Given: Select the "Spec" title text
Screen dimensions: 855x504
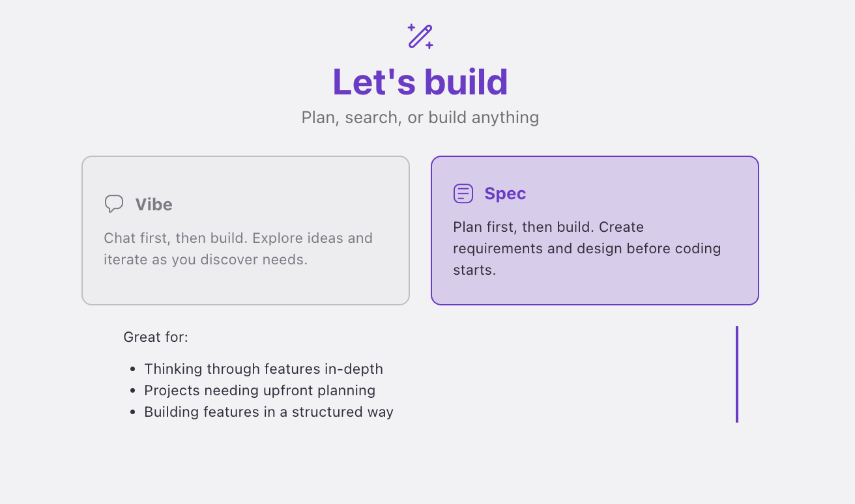Looking at the screenshot, I should pos(505,193).
